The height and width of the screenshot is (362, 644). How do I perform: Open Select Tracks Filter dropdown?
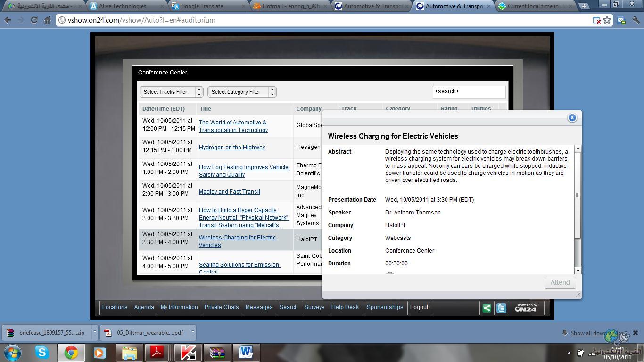tap(171, 92)
